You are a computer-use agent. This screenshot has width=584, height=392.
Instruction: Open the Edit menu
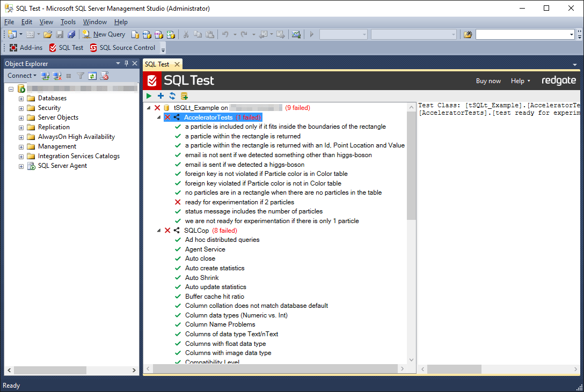click(26, 22)
